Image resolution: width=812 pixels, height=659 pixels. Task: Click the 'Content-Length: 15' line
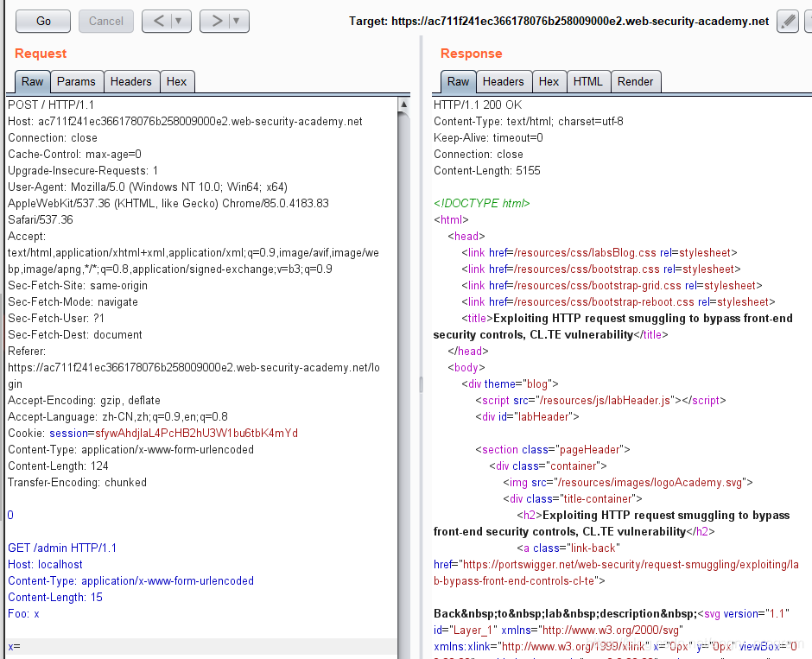[x=55, y=597]
